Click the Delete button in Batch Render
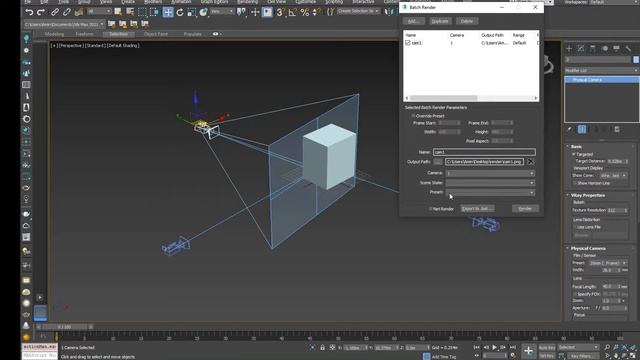 (467, 21)
